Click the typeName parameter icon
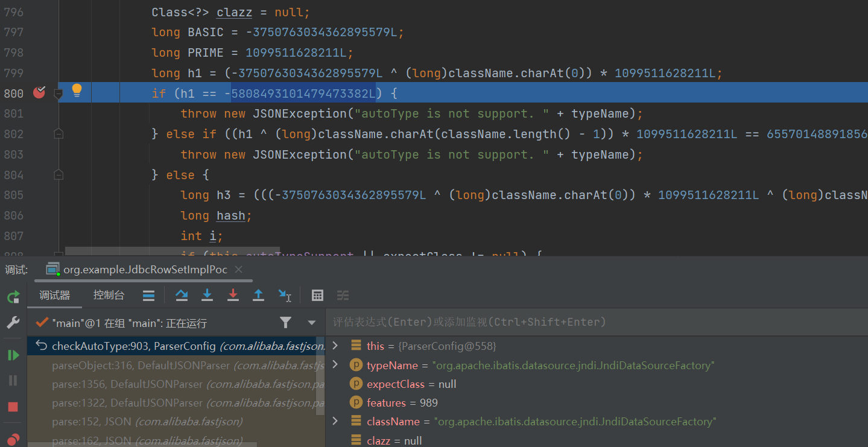The image size is (868, 447). point(356,365)
